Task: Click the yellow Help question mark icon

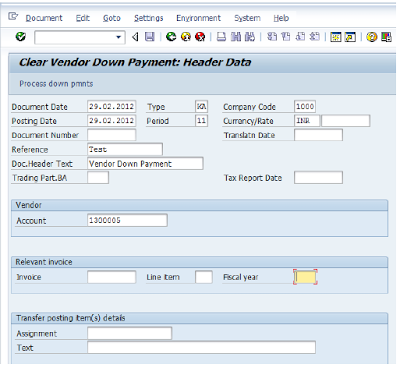Action: tap(371, 37)
